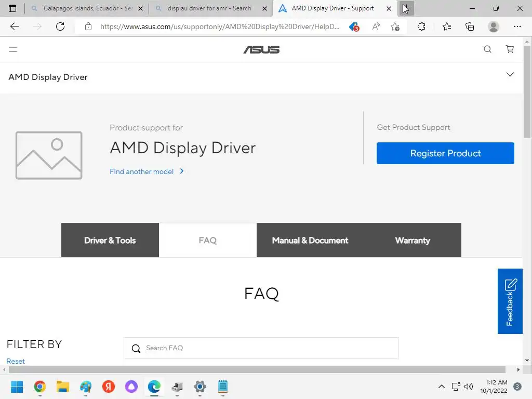Click the horizontal scrollbar thumb
Image resolution: width=532 pixels, height=399 pixels.
pos(257,369)
